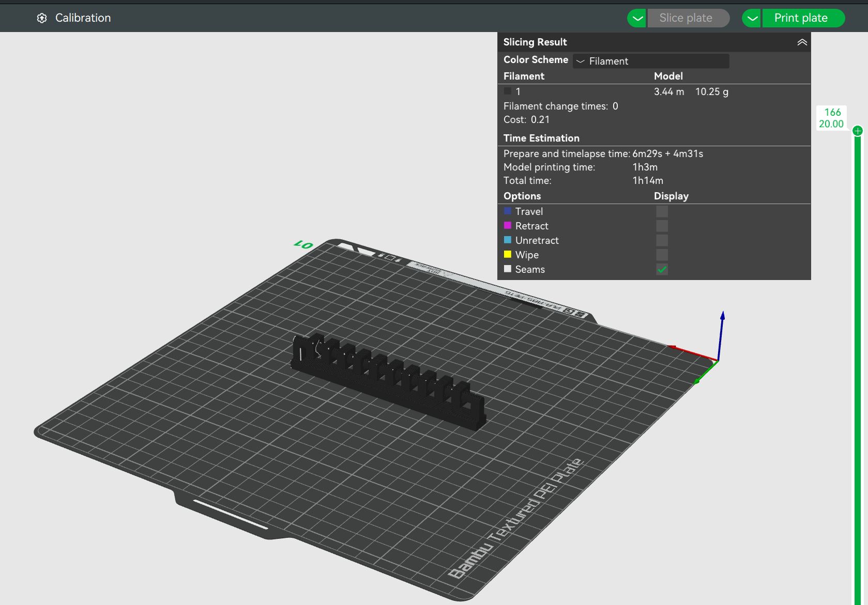Select the sliced 3D model on the plate
Image resolution: width=868 pixels, height=605 pixels.
point(388,381)
